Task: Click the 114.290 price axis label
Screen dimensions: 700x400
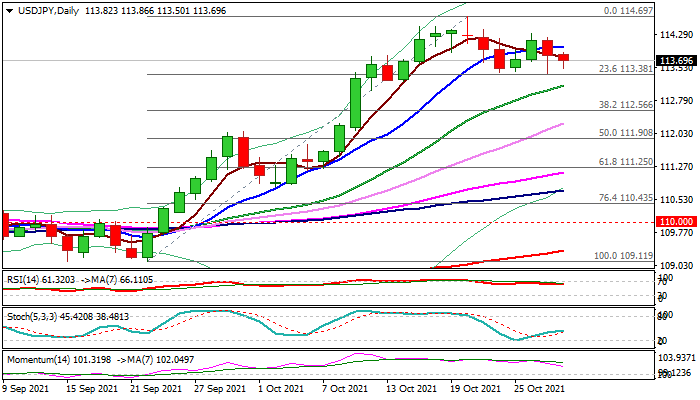Action: point(677,34)
